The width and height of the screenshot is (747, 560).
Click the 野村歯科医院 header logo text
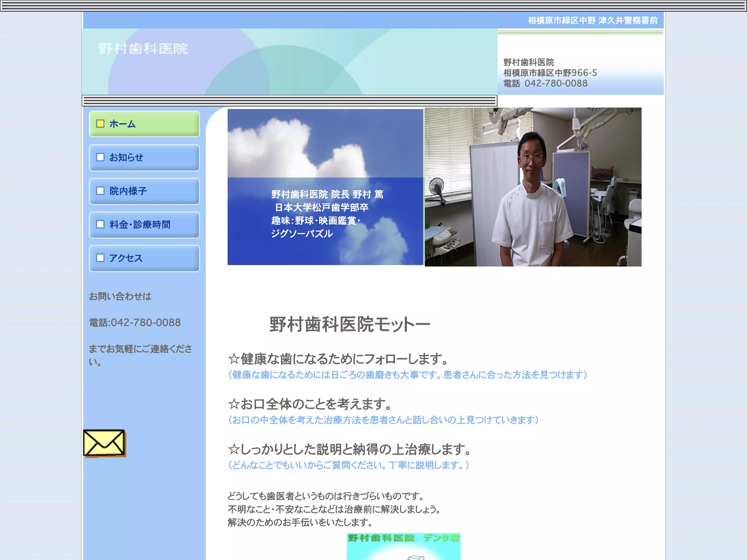143,48
